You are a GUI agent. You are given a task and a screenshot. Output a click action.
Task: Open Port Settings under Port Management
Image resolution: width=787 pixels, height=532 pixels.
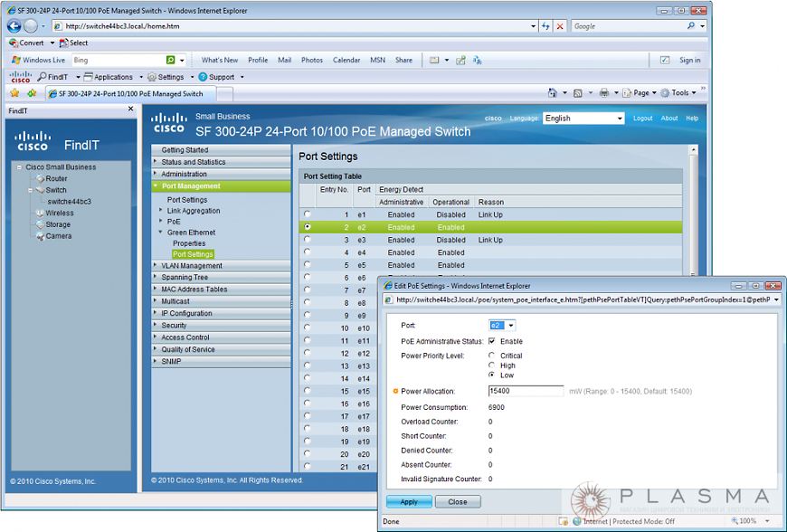coord(187,200)
